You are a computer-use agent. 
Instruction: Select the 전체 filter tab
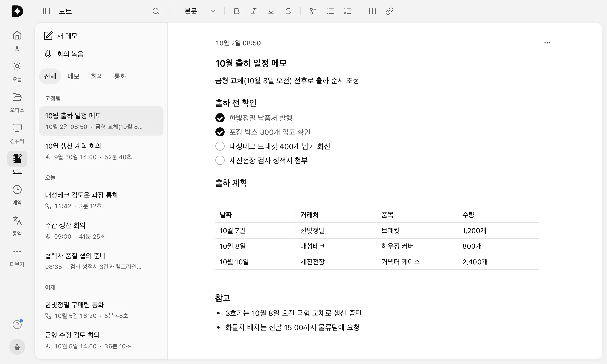pyautogui.click(x=50, y=76)
